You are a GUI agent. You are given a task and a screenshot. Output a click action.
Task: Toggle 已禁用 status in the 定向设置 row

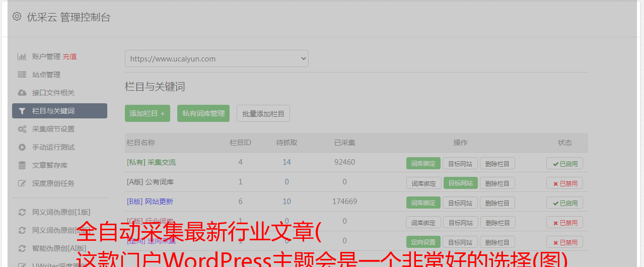coord(565,242)
